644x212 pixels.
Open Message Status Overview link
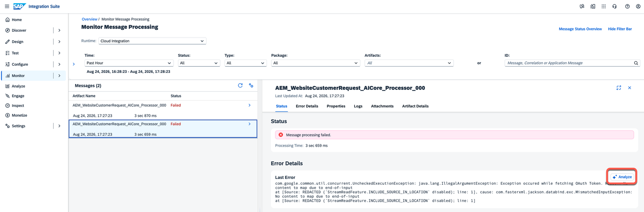point(580,29)
